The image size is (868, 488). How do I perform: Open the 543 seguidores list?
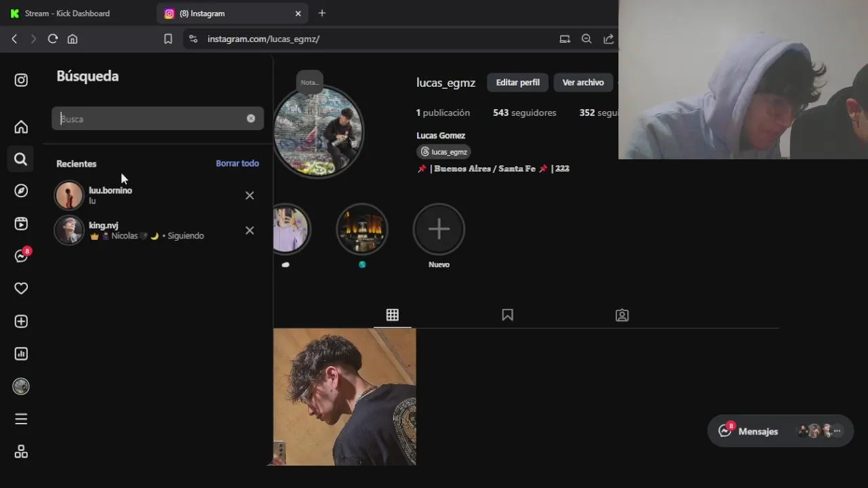525,113
